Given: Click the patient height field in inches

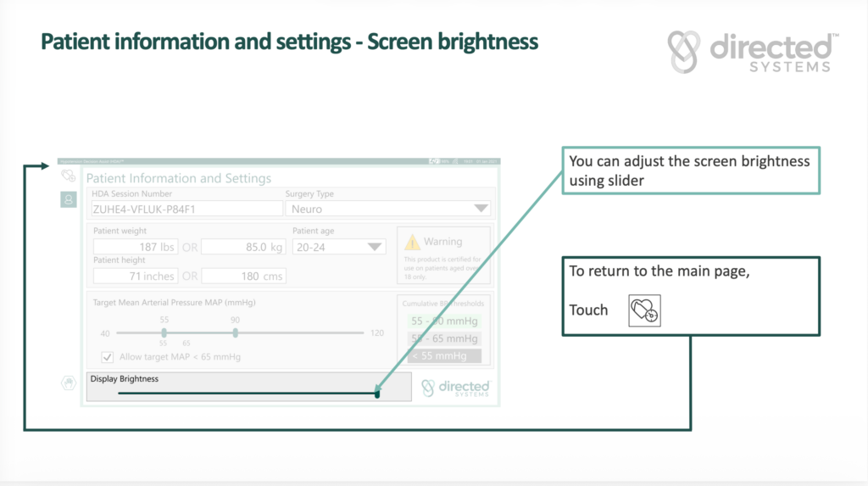Looking at the screenshot, I should click(x=135, y=276).
